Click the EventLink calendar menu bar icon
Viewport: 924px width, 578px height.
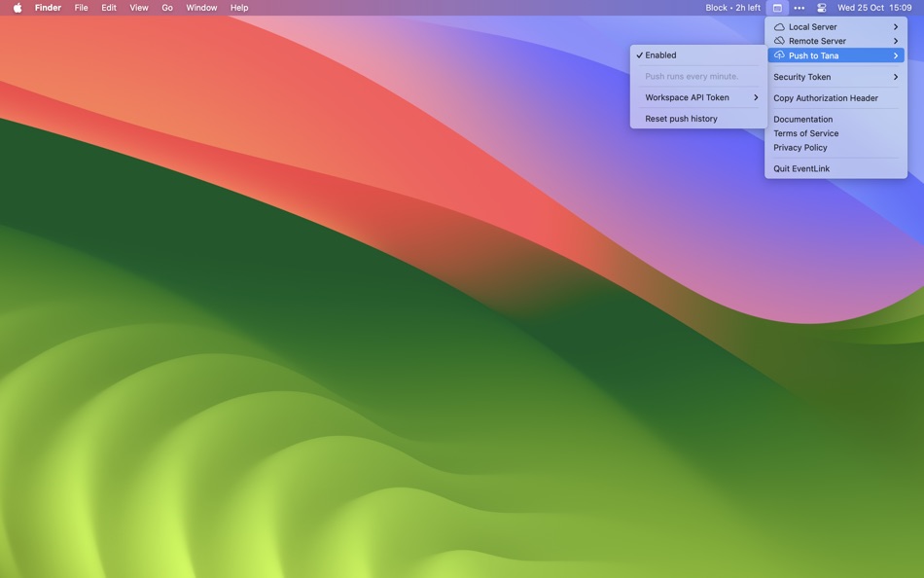coord(777,8)
